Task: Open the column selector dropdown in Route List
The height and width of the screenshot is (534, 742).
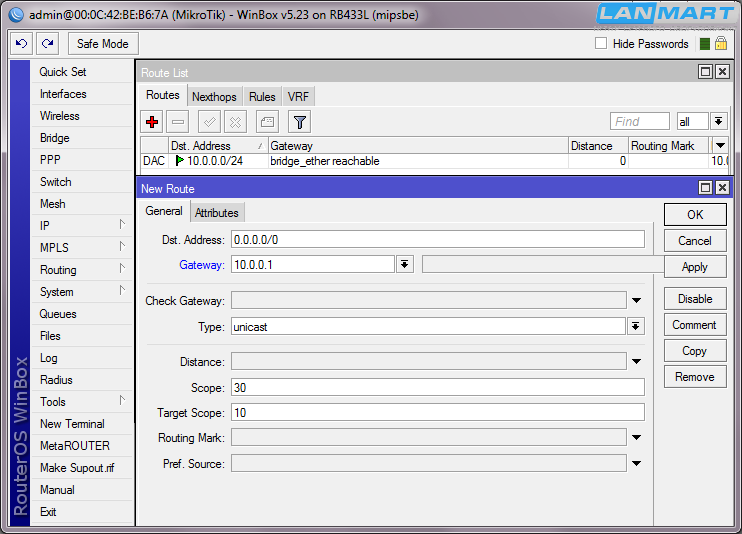Action: coord(720,145)
